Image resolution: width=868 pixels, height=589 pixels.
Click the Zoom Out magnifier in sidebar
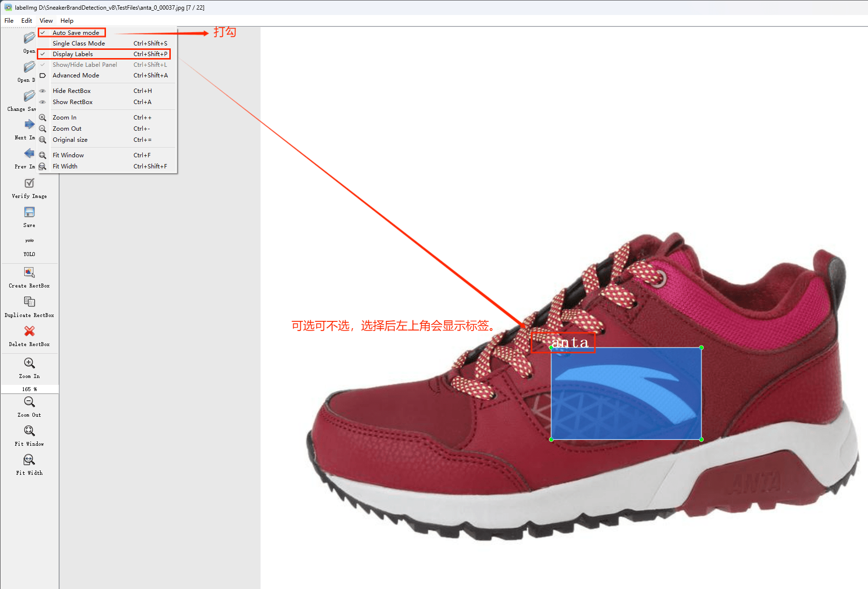pyautogui.click(x=30, y=402)
